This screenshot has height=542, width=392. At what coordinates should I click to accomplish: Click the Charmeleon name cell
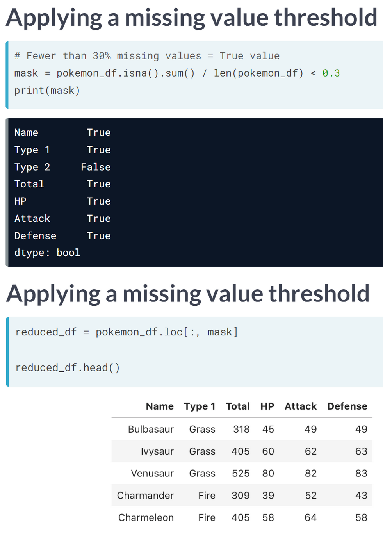pos(146,517)
